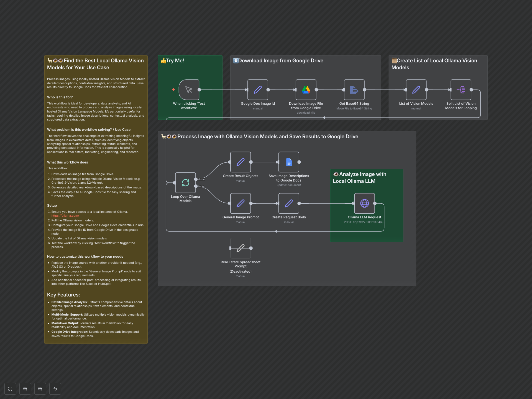Zoom in on the canvas
Screen dimensions: 532x399
25,389
